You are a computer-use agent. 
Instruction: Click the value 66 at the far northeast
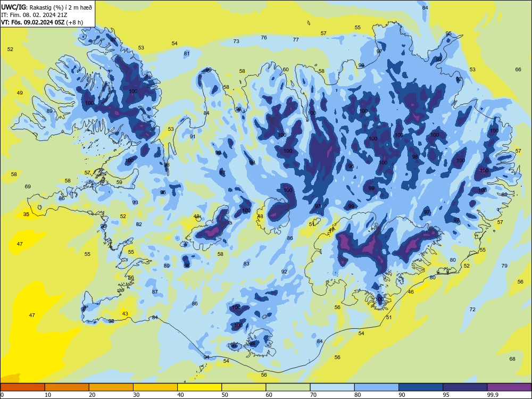click(x=518, y=70)
